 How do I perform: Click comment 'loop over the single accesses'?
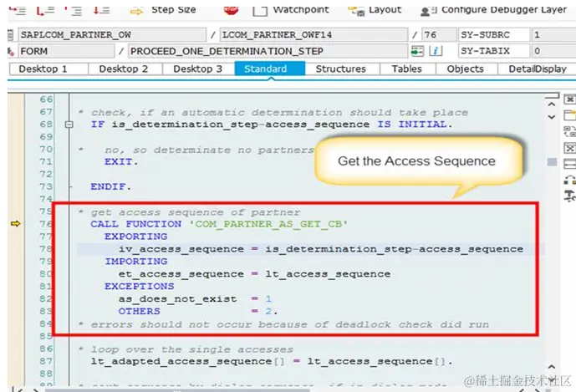click(192, 349)
